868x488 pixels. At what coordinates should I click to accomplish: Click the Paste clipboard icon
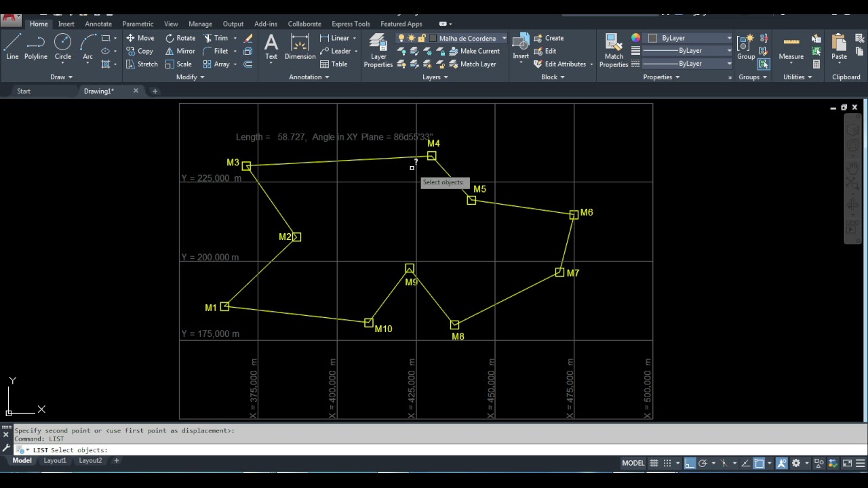(839, 47)
